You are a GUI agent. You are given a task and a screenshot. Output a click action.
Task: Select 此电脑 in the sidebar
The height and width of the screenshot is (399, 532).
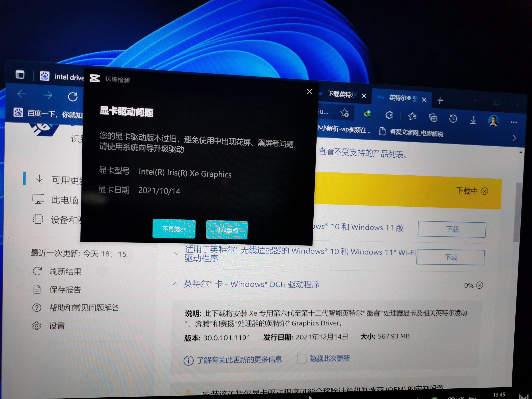coord(55,200)
